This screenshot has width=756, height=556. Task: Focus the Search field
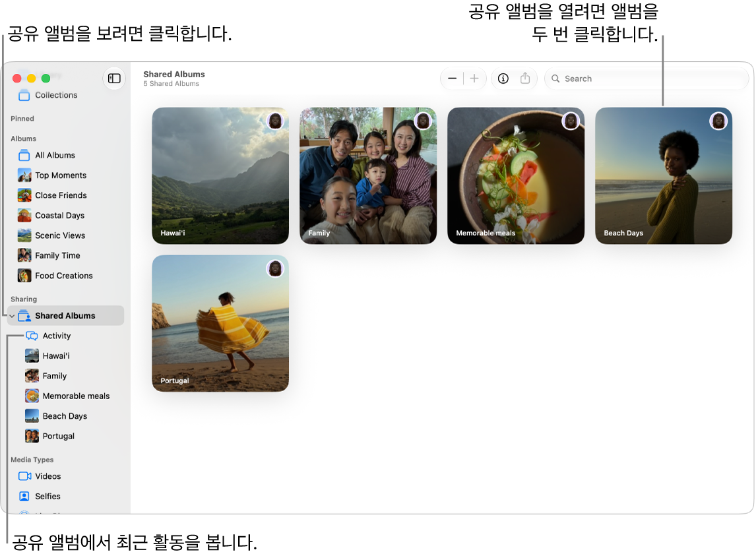pyautogui.click(x=646, y=78)
